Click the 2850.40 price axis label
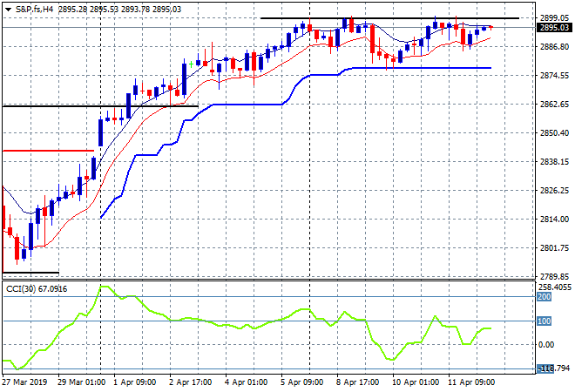Viewport: 575px width, 392px height. [x=554, y=132]
